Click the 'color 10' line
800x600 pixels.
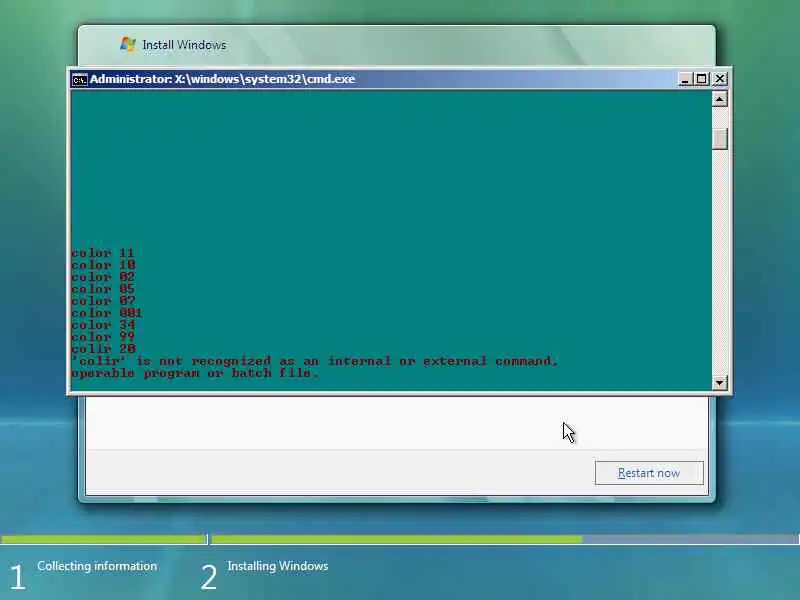pyautogui.click(x=104, y=265)
